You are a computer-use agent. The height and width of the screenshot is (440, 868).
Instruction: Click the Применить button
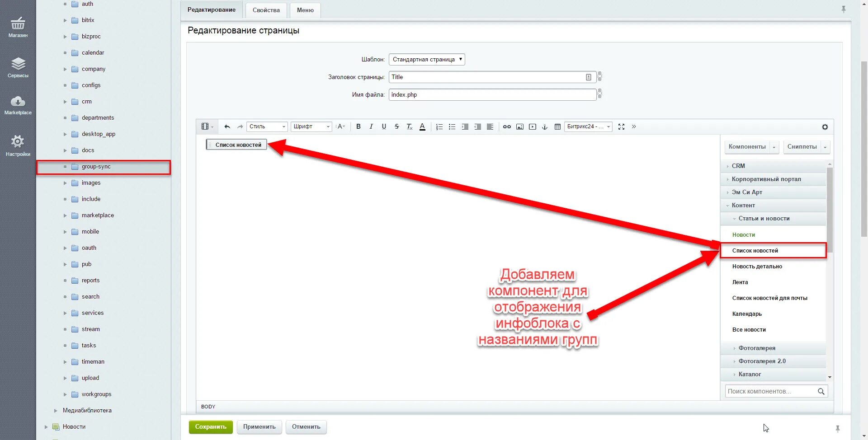click(x=259, y=427)
